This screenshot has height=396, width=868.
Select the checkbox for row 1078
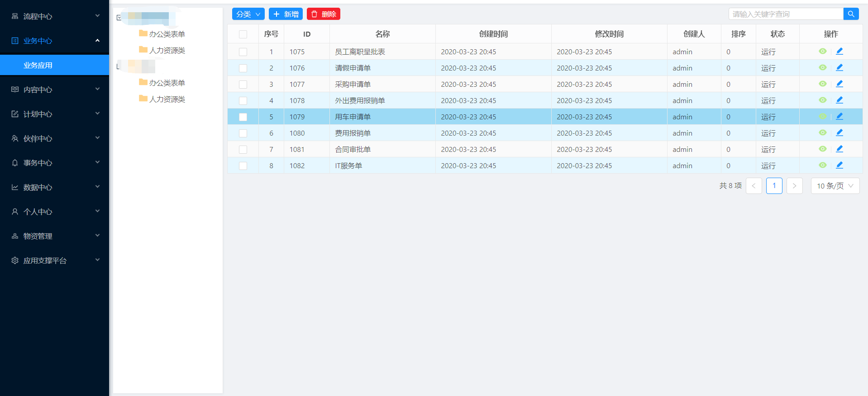point(243,101)
